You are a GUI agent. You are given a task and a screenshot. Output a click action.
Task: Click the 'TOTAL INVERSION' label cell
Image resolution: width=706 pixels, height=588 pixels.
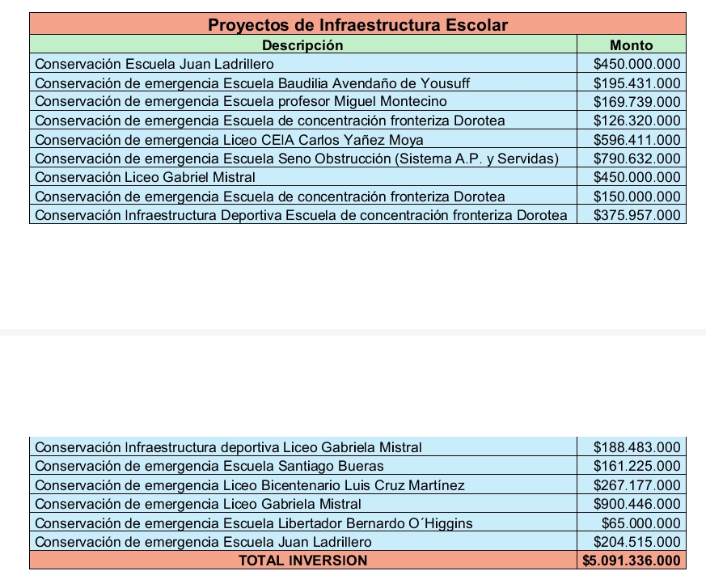coord(302,561)
